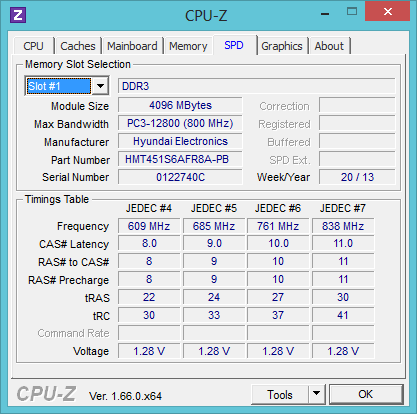
Task: Close the CPU-Z window
Action: (x=387, y=12)
